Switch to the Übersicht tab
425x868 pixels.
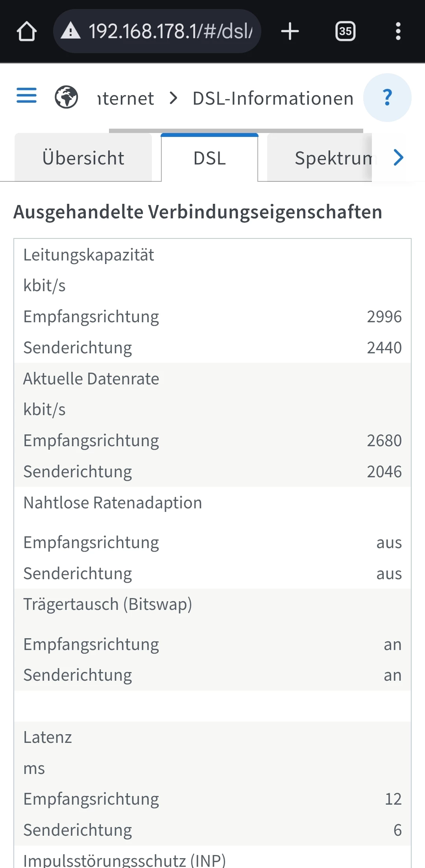(x=83, y=158)
